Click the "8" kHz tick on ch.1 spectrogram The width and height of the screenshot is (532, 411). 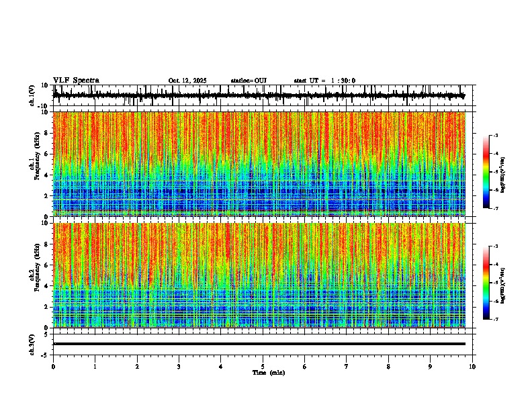pyautogui.click(x=46, y=133)
